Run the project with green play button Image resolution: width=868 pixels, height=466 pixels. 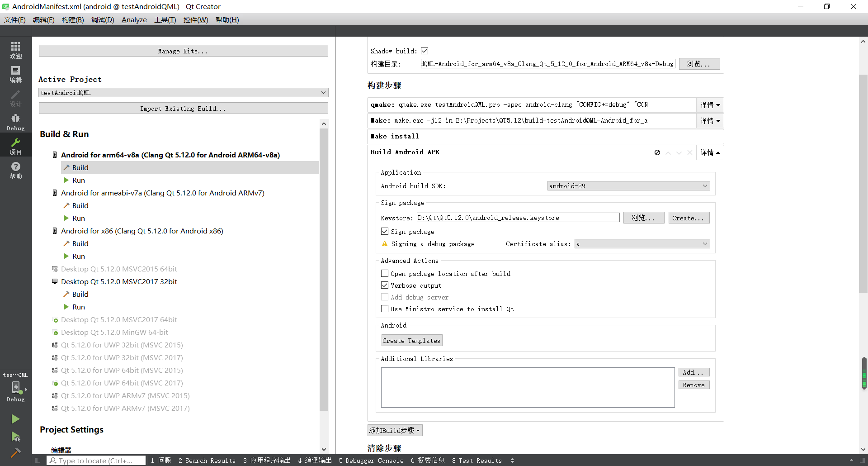[x=15, y=418]
